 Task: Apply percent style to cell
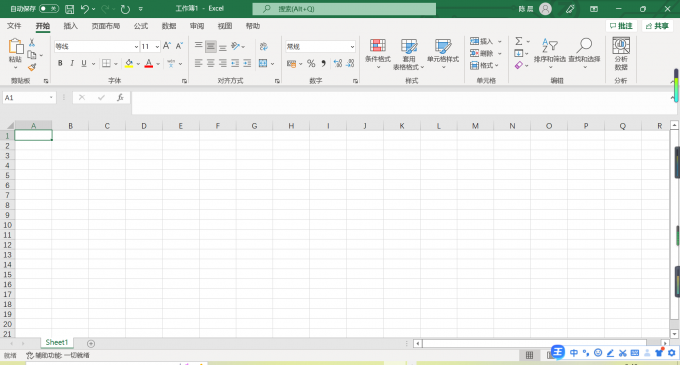coord(311,64)
